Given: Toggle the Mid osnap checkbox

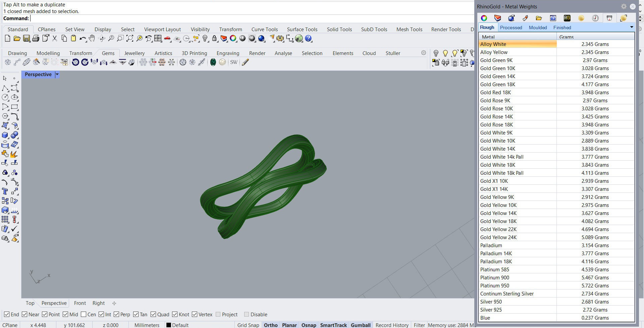Looking at the screenshot, I should (65, 314).
